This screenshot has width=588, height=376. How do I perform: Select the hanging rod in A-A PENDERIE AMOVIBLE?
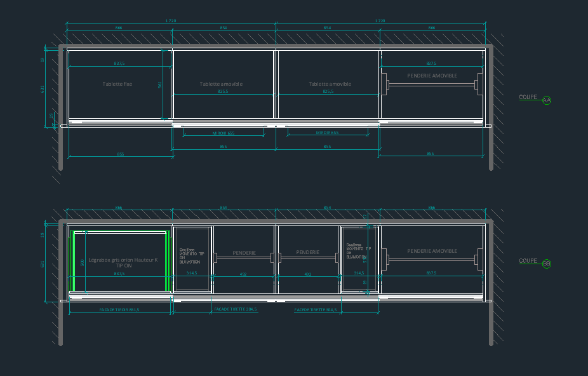tap(432, 84)
